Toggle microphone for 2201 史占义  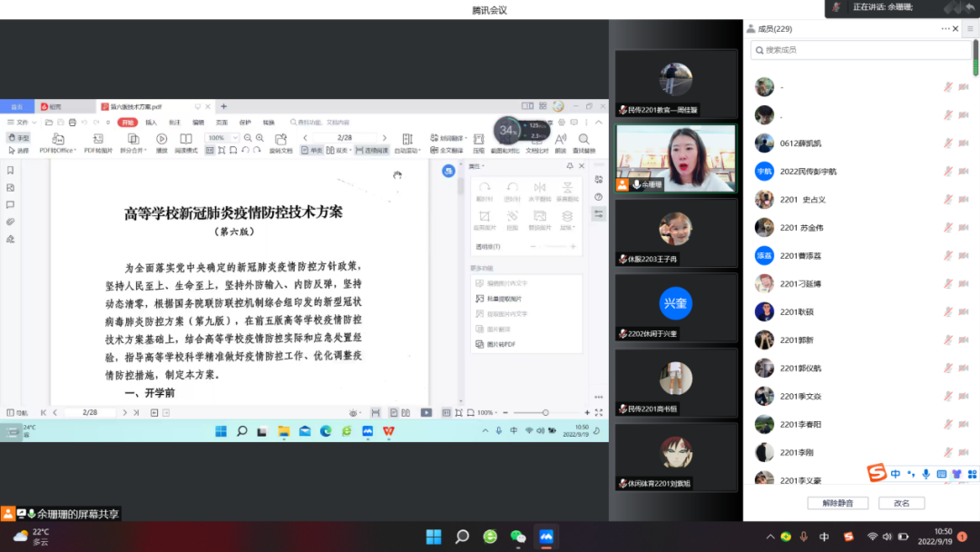(x=948, y=200)
